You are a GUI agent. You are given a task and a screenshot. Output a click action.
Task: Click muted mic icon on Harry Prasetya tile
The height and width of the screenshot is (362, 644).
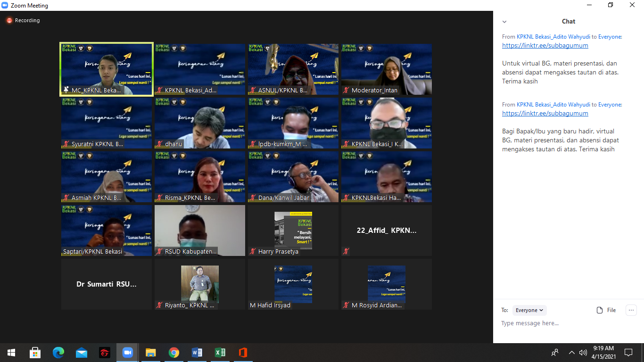[253, 252]
